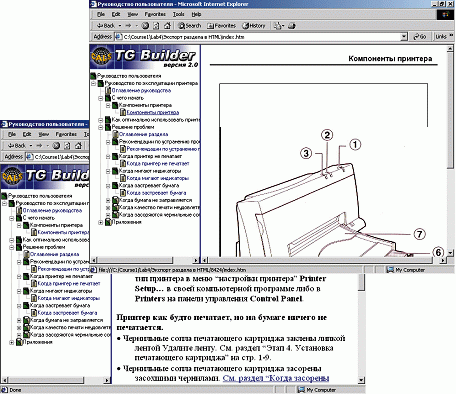Open 'Компоненты принтера' link in front tree
Image resolution: width=456 pixels, height=394 pixels.
point(153,112)
